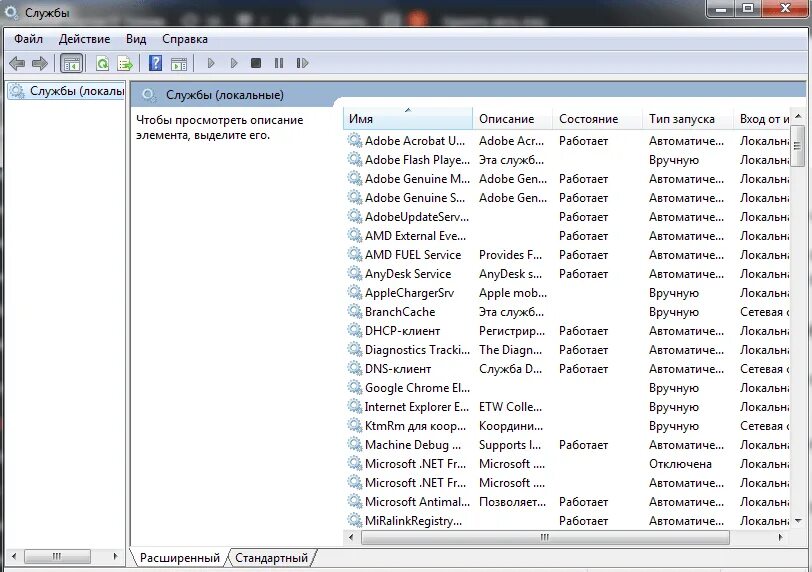Click the tree pane scroll-left arrow
The height and width of the screenshot is (572, 812).
pos(13,556)
